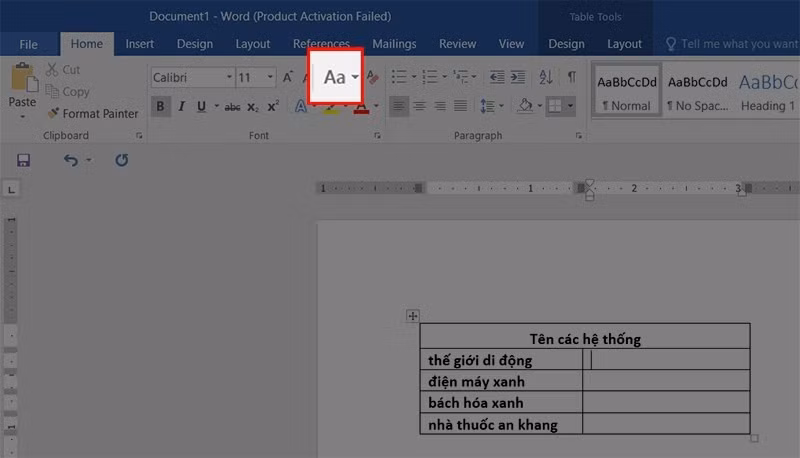
Task: Toggle Italic formatting
Action: coord(181,106)
